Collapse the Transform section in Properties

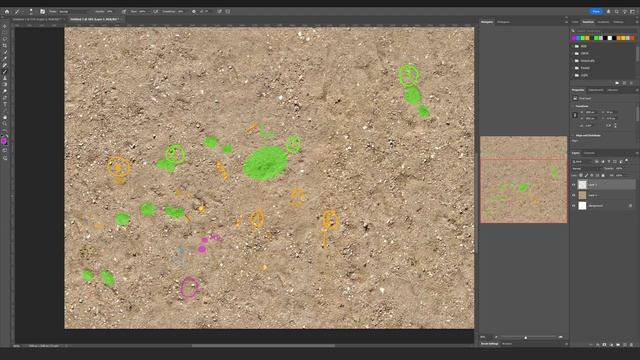[573, 106]
